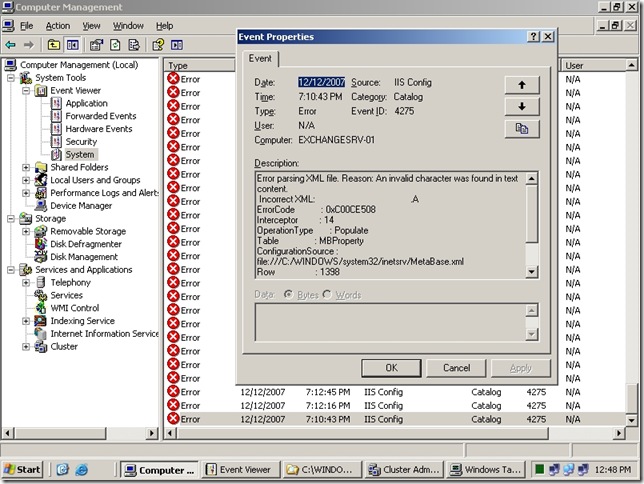Collapse the System Tools node
This screenshot has height=484, width=644.
click(x=11, y=78)
